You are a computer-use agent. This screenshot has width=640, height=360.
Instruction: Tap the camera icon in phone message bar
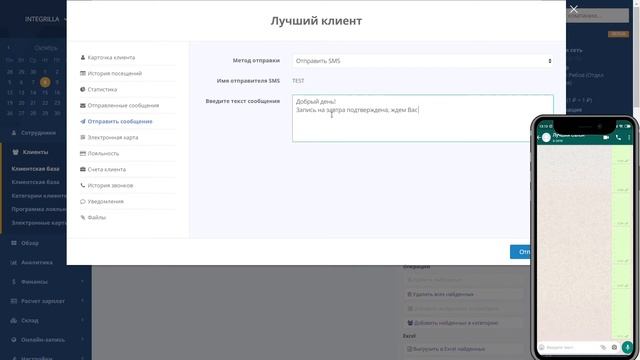click(x=614, y=347)
